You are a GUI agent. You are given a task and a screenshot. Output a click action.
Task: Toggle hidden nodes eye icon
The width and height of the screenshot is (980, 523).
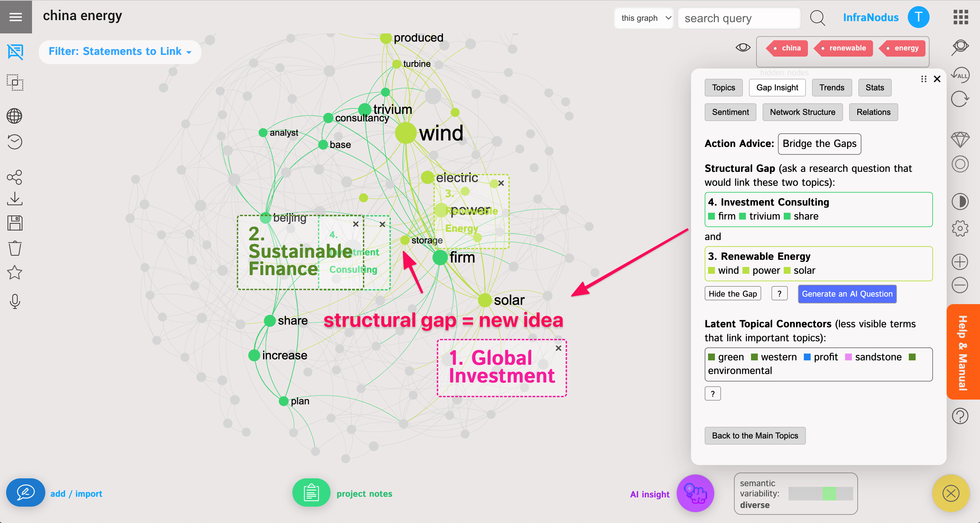point(742,48)
